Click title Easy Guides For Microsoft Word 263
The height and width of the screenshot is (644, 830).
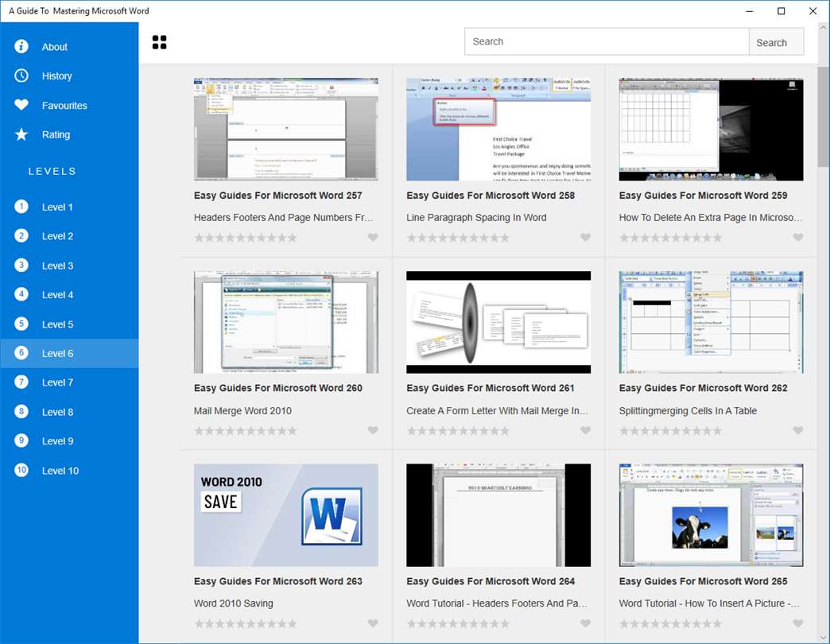coord(278,581)
